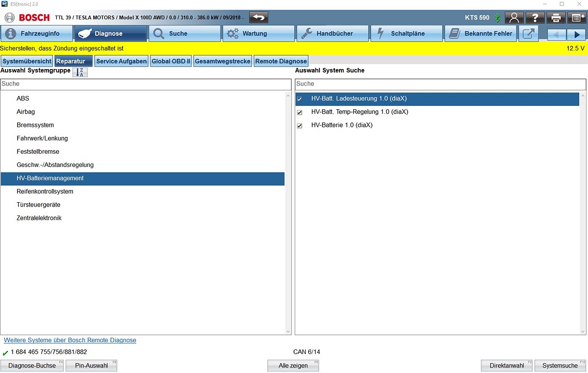
Task: Open Service Aufgaben subtab
Action: tap(122, 61)
